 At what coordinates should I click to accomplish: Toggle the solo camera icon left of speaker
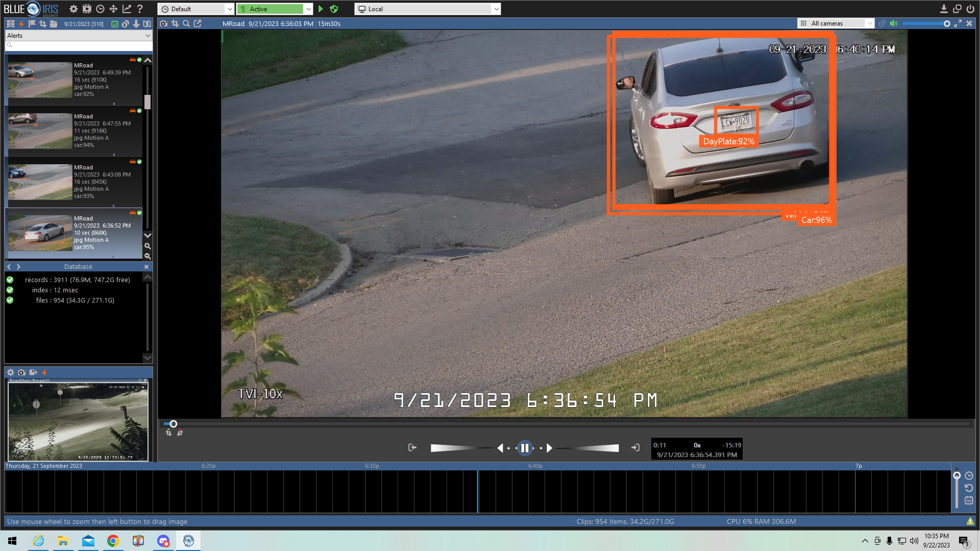882,23
